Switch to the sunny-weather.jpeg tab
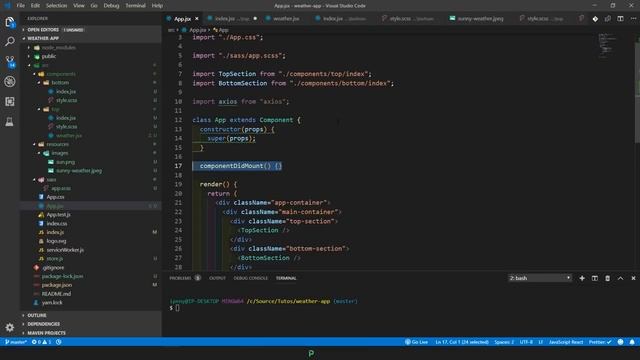640x360 pixels. pyautogui.click(x=480, y=19)
